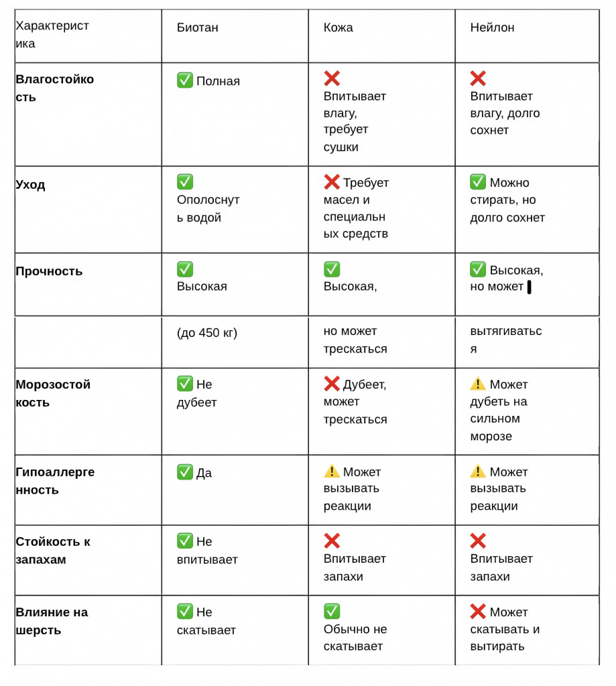Image resolution: width=616 pixels, height=686 pixels.
Task: Click the Гипоаллергенность row label
Action: pyautogui.click(x=55, y=481)
